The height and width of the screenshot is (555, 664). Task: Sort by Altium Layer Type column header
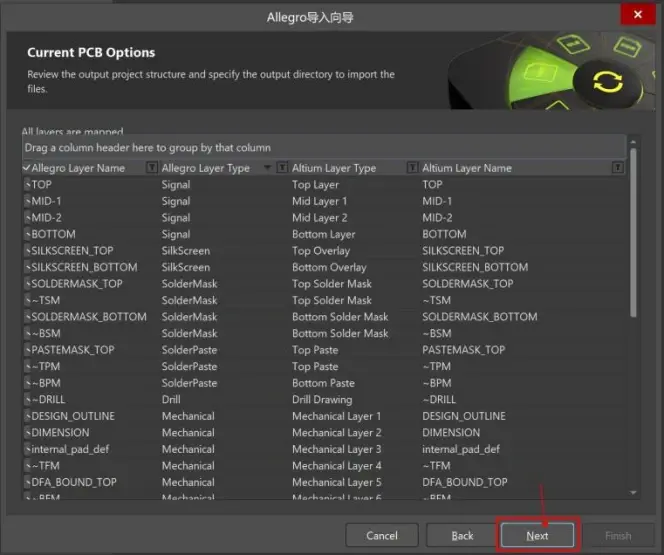[334, 168]
